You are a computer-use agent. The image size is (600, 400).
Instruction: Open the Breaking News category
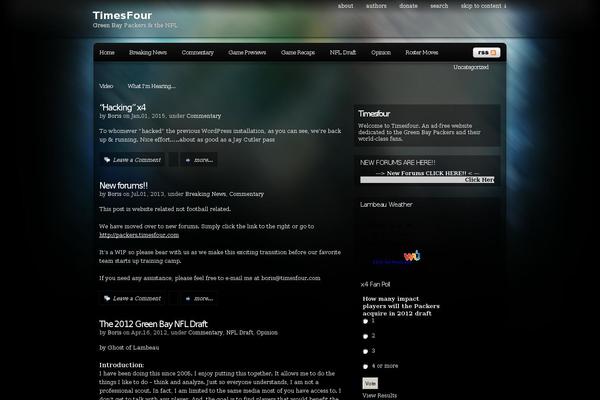148,52
